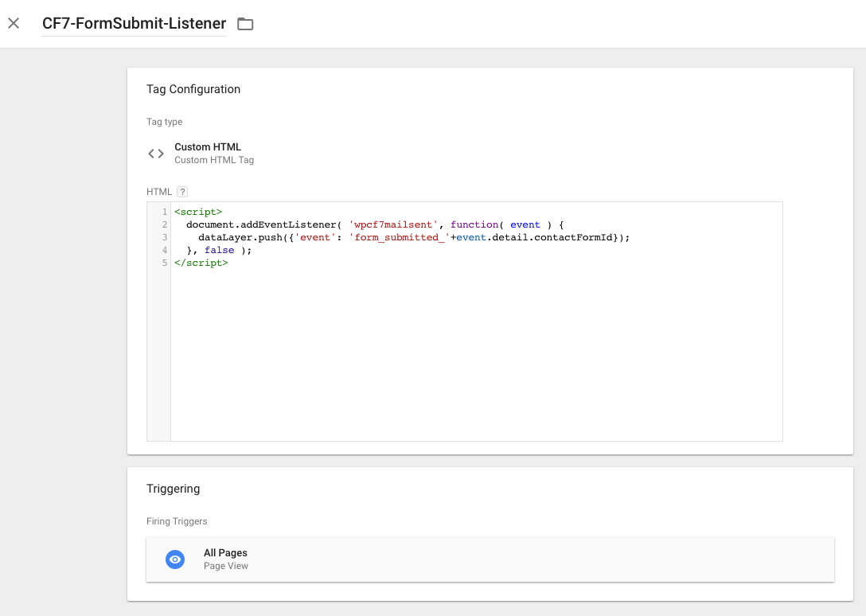Place cursor on the opening script tag line
Screen dimensions: 866x616
click(x=198, y=212)
